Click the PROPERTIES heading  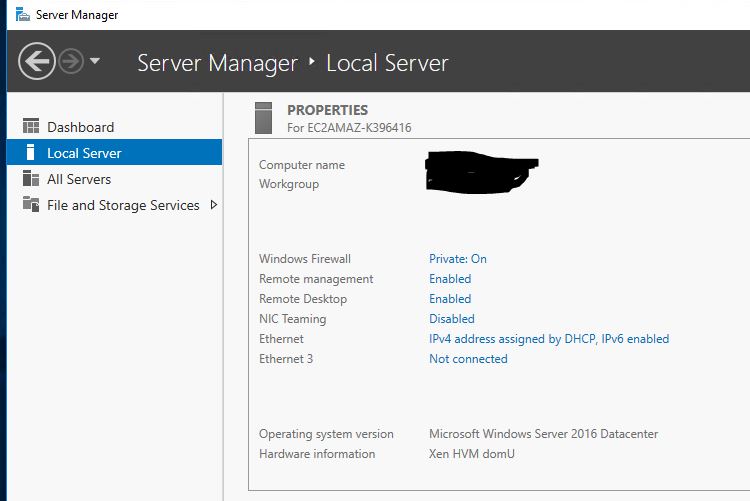pos(328,110)
